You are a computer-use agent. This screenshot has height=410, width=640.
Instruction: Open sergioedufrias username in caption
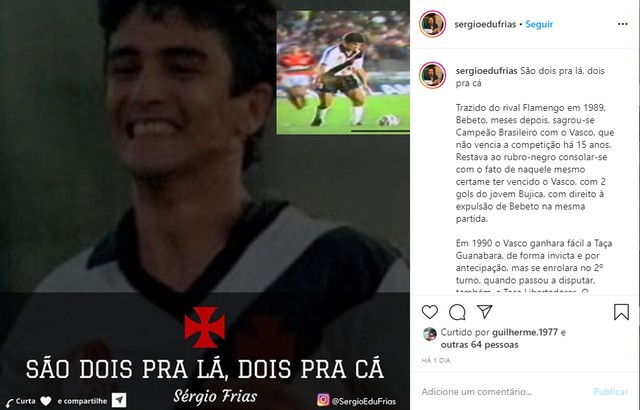pyautogui.click(x=487, y=71)
